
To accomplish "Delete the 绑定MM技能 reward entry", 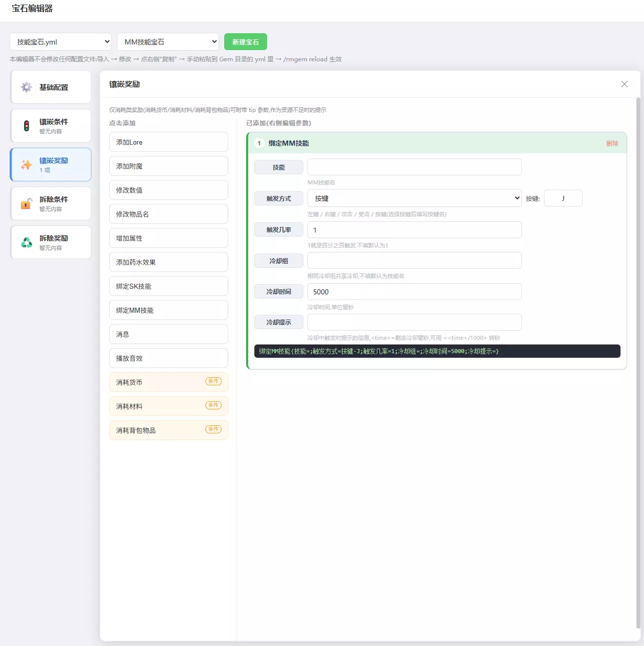I will [612, 144].
